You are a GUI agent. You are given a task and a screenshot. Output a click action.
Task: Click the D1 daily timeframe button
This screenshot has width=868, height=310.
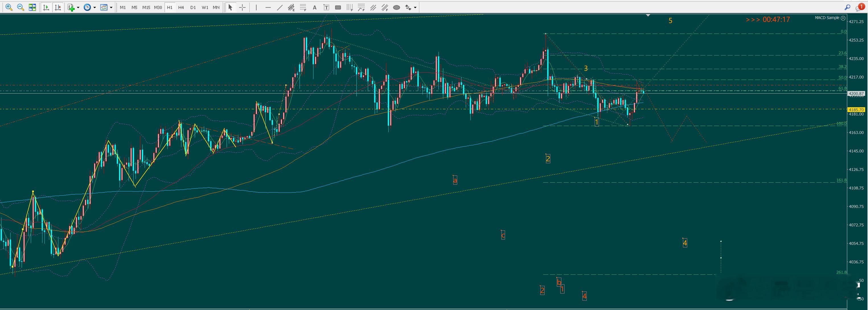pyautogui.click(x=193, y=7)
